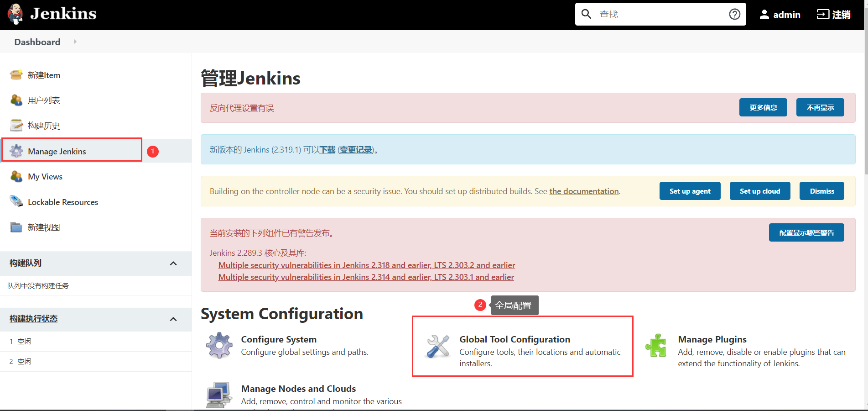Image resolution: width=868 pixels, height=411 pixels.
Task: Collapse the 构建队列 panel chevron
Action: click(x=173, y=263)
